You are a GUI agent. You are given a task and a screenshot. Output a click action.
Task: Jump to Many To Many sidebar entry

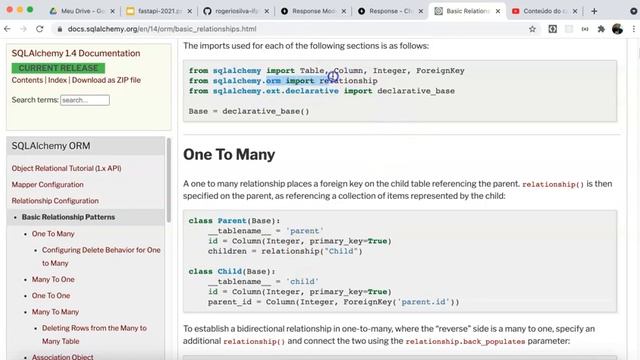point(55,312)
